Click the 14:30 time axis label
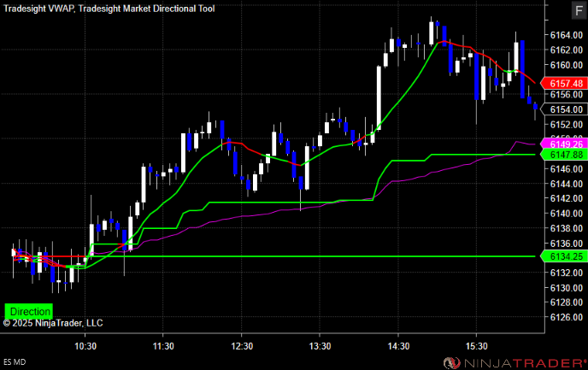588x370 pixels. pos(398,346)
